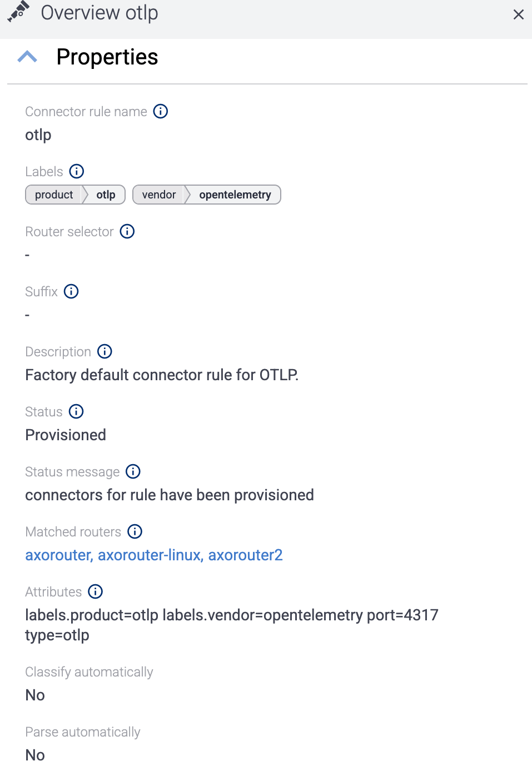Click the Status info icon

[76, 411]
